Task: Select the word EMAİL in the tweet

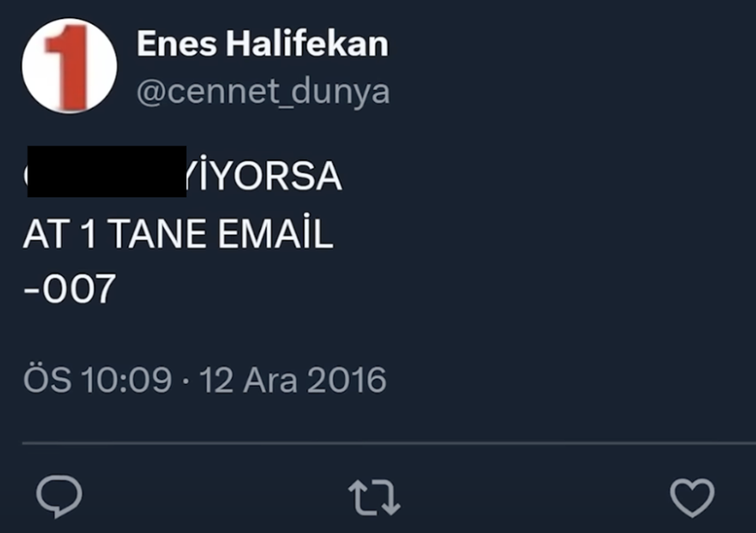Action: point(276,233)
